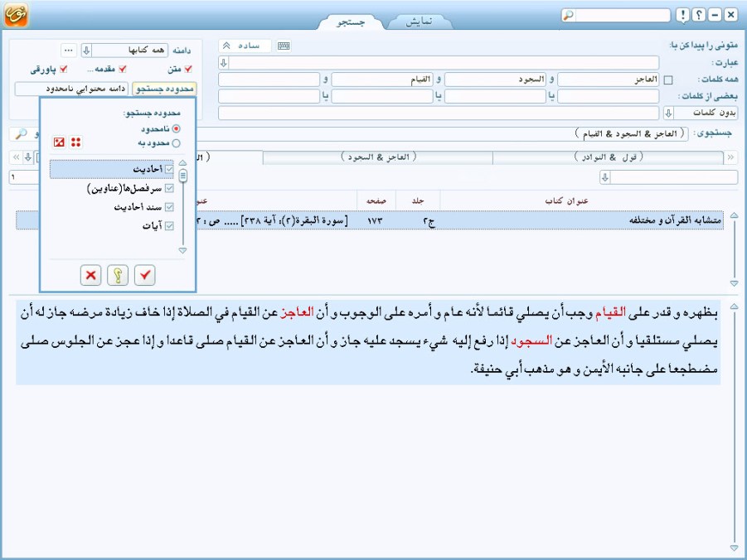Toggle the پاورقی checkbox
The width and height of the screenshot is (747, 560).
63,69
